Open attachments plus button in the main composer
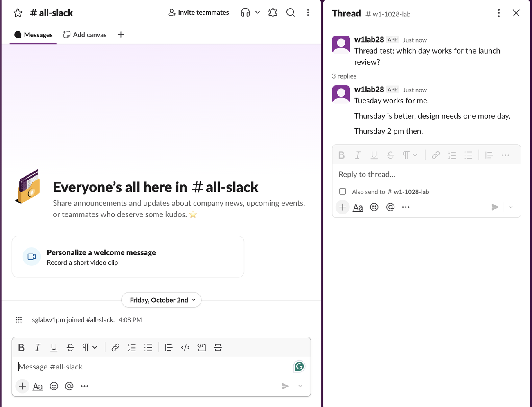The width and height of the screenshot is (532, 407). tap(23, 386)
